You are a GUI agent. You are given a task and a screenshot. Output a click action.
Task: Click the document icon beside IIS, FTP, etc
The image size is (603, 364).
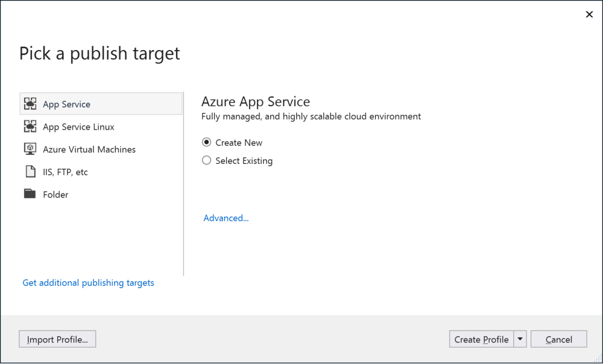point(31,171)
